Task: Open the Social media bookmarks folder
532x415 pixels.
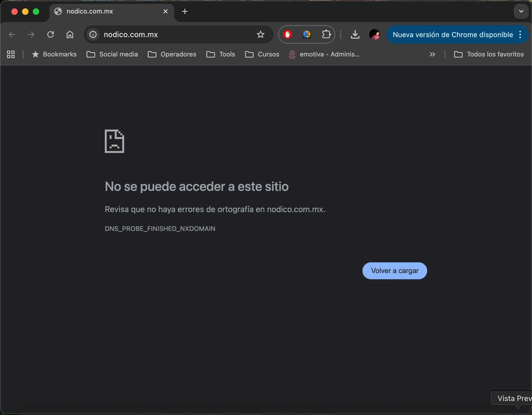Action: click(112, 54)
